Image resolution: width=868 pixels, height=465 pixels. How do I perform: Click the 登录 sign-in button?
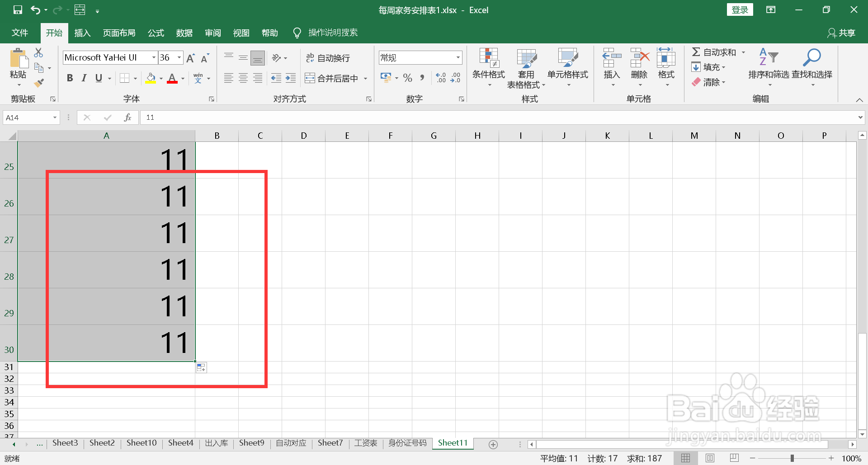740,9
